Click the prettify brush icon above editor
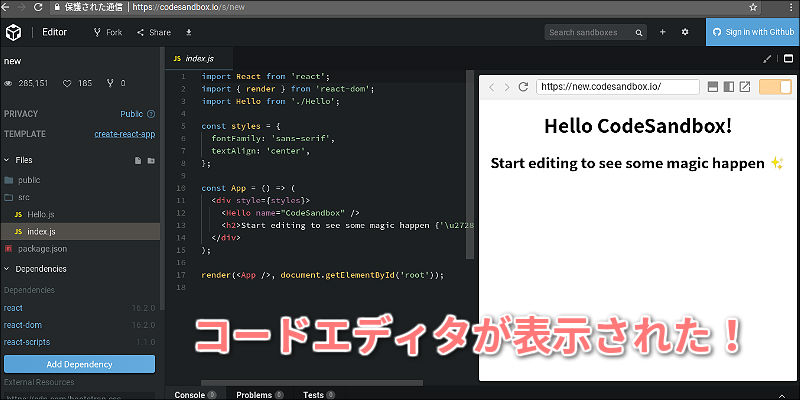The image size is (800, 400). click(767, 59)
